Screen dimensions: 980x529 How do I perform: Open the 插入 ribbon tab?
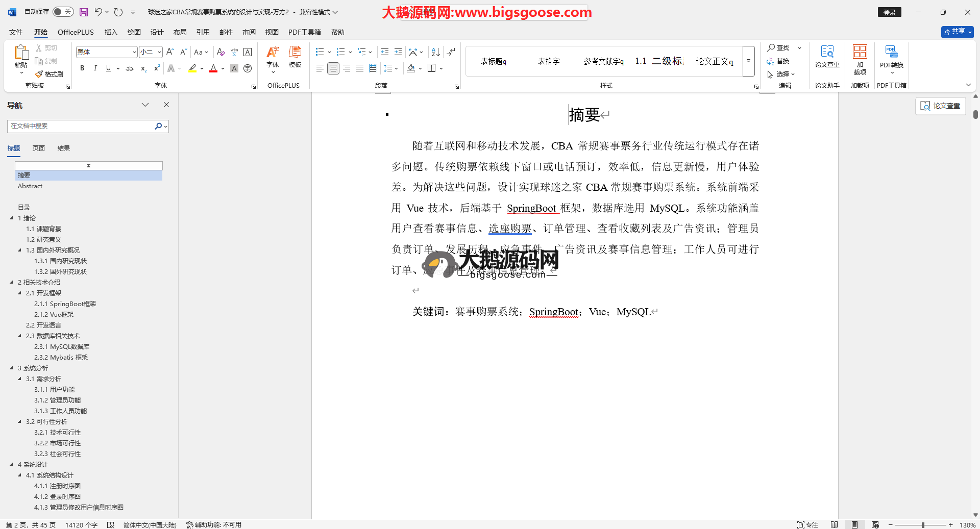click(x=111, y=32)
